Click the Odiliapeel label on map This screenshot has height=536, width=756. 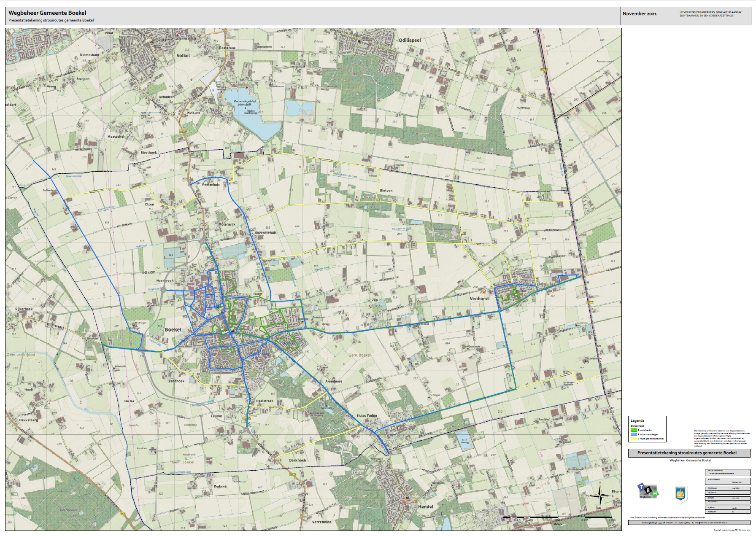coord(410,40)
